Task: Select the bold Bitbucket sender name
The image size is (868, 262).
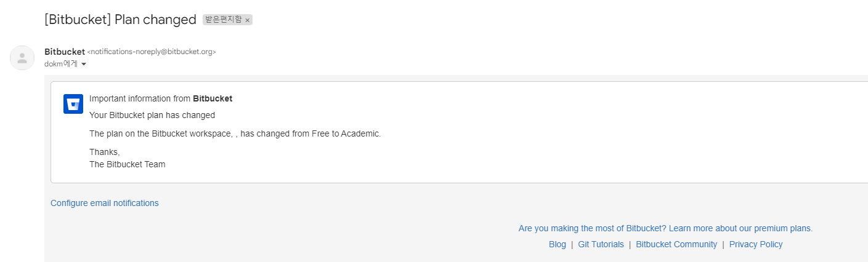Action: point(65,52)
